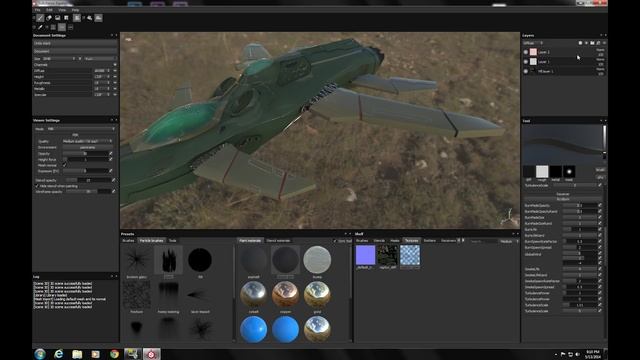Screen dimensions: 640x360
Task: Switch to Brushes tab in Presets
Action: [x=128, y=241]
